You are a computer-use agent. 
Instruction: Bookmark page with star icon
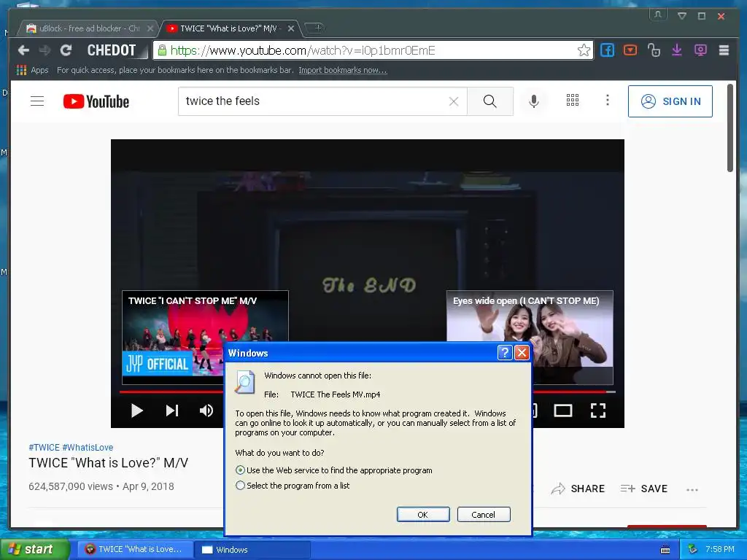584,50
